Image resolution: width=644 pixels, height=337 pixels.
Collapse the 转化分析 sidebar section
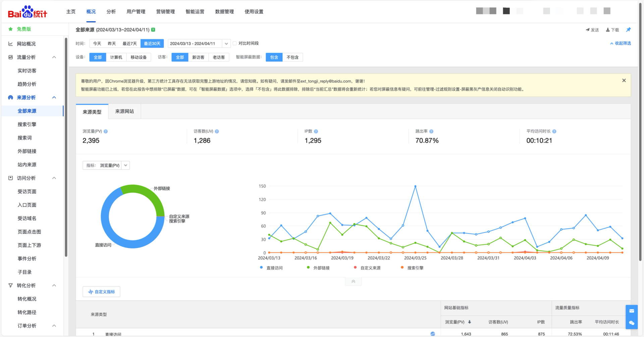(54, 285)
